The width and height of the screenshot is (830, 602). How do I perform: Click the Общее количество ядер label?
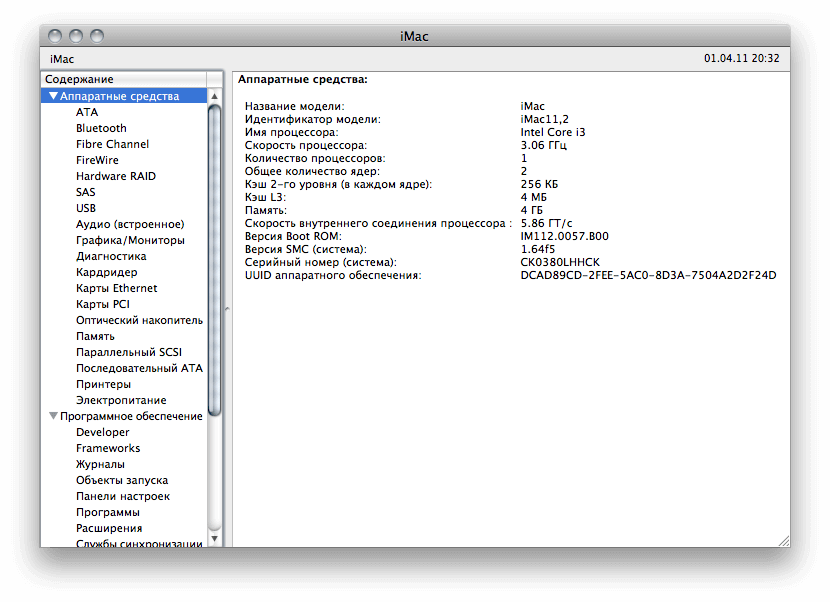(312, 171)
